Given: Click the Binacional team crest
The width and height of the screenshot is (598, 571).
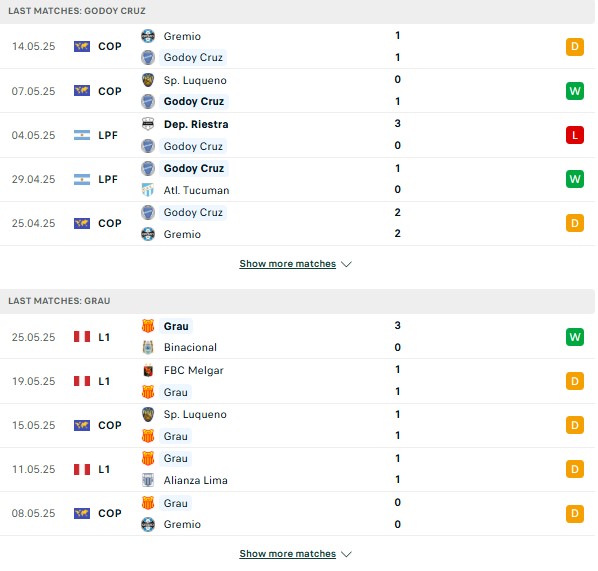Looking at the screenshot, I should point(148,347).
